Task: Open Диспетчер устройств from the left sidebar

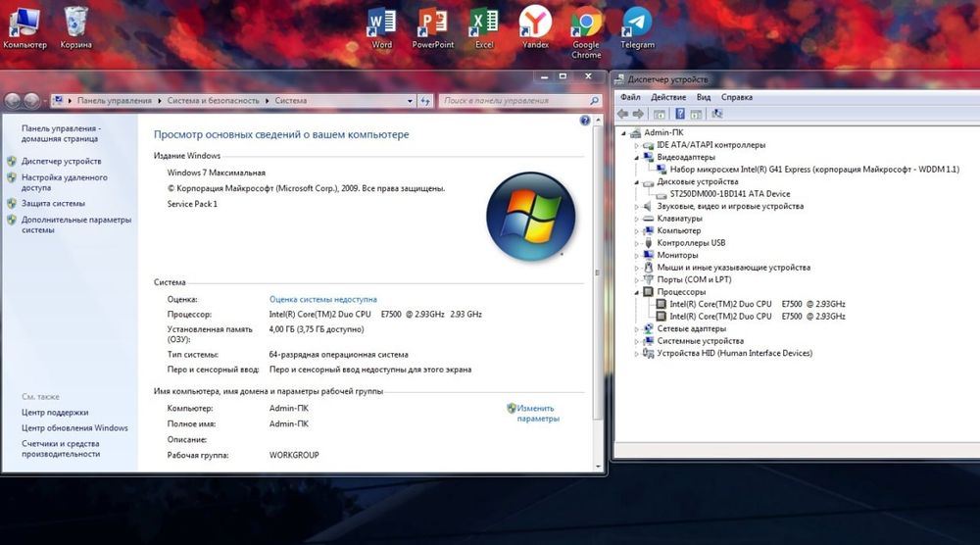Action: point(61,161)
